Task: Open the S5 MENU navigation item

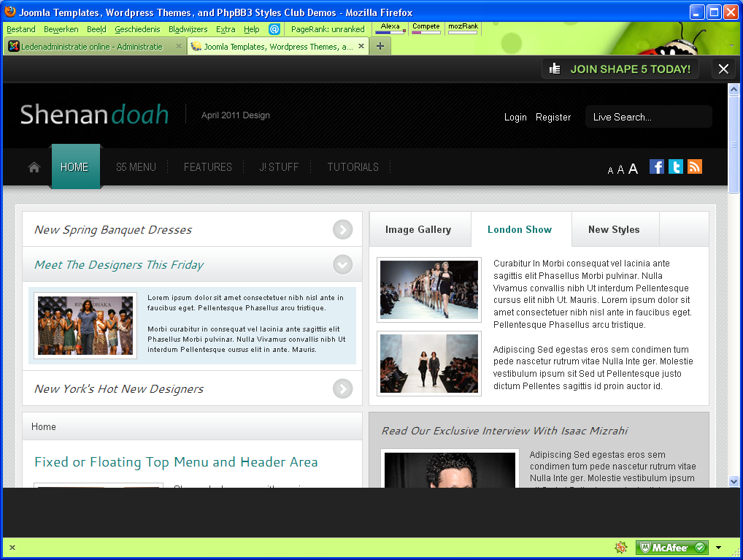Action: point(136,167)
